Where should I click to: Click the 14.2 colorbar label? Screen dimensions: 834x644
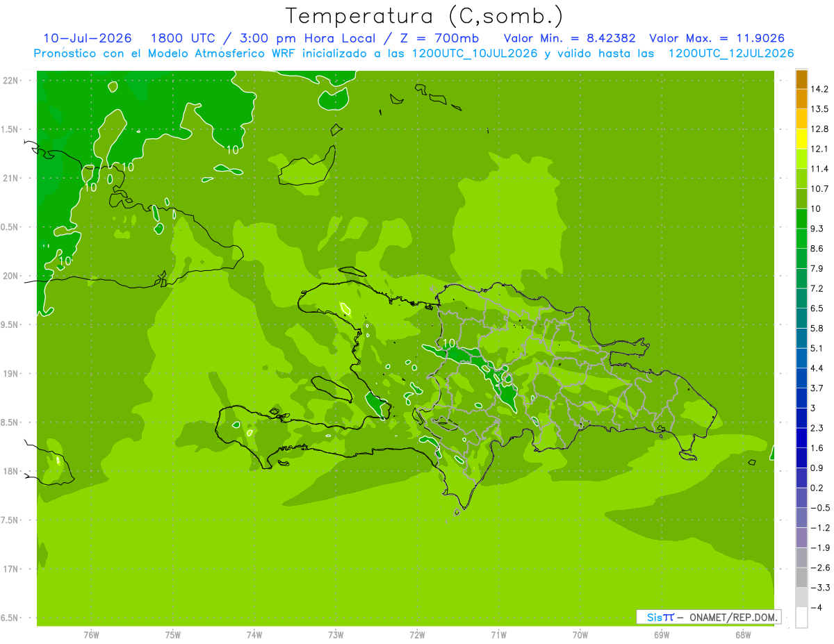point(819,89)
